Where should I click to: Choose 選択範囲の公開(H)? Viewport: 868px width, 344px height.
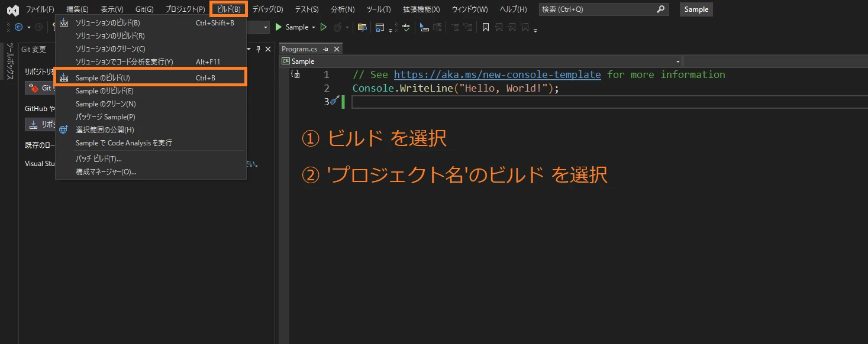coord(151,130)
